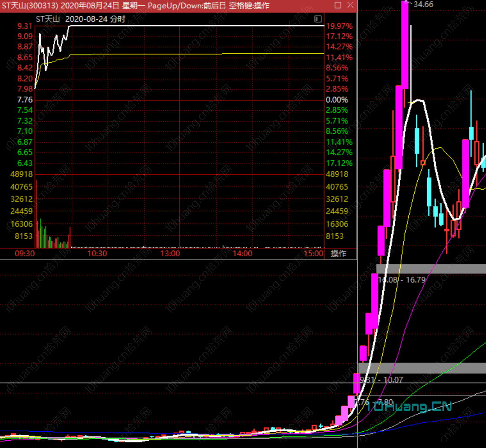Click the 19.97% percentage label
The image size is (486, 448).
(339, 26)
